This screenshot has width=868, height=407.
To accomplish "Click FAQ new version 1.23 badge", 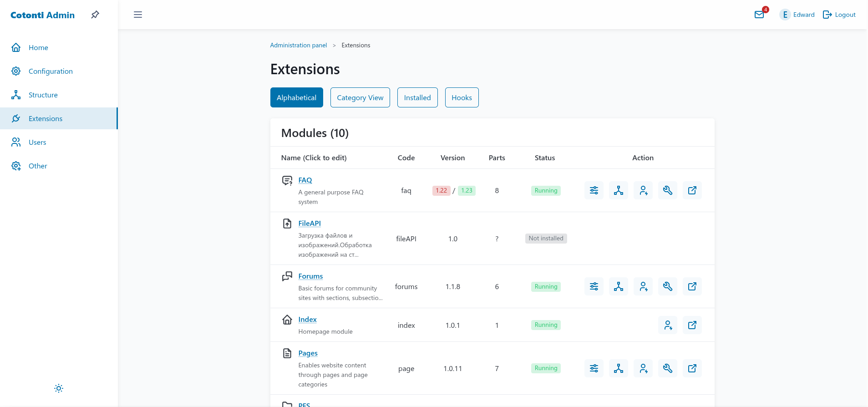I will tap(467, 190).
